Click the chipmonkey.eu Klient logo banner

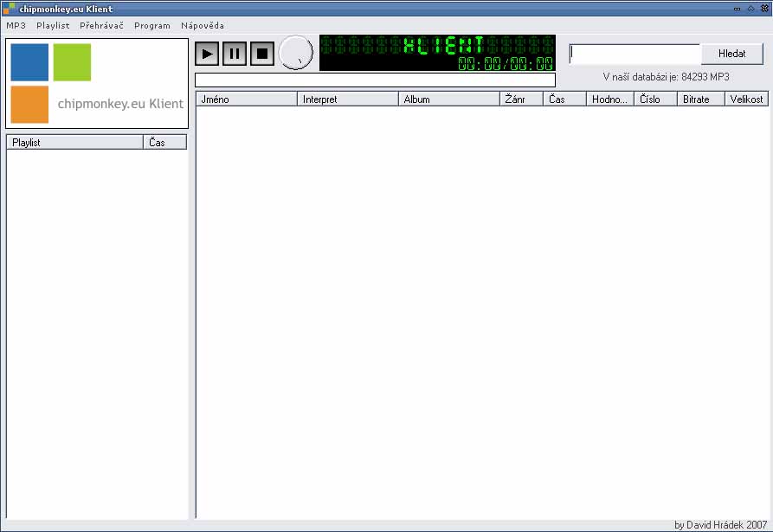pos(97,83)
